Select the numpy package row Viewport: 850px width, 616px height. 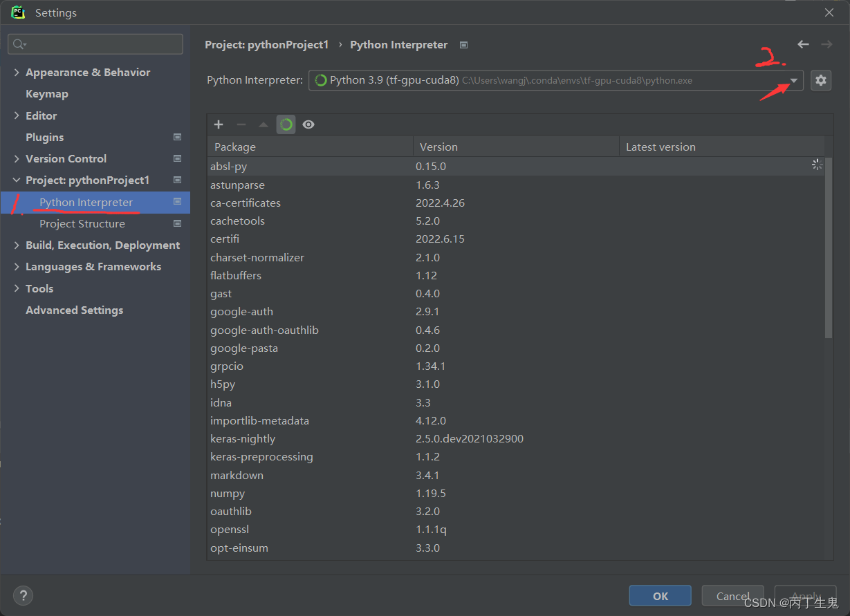[x=516, y=493]
